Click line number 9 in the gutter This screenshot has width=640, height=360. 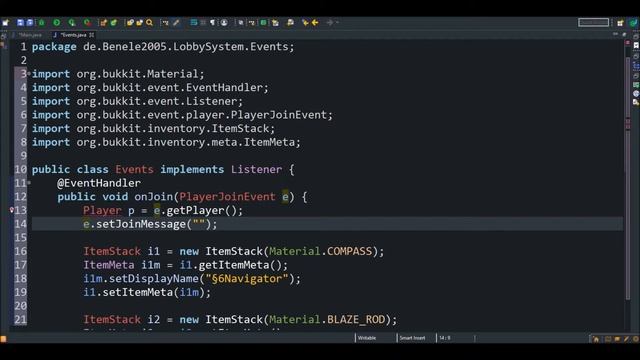coord(23,156)
